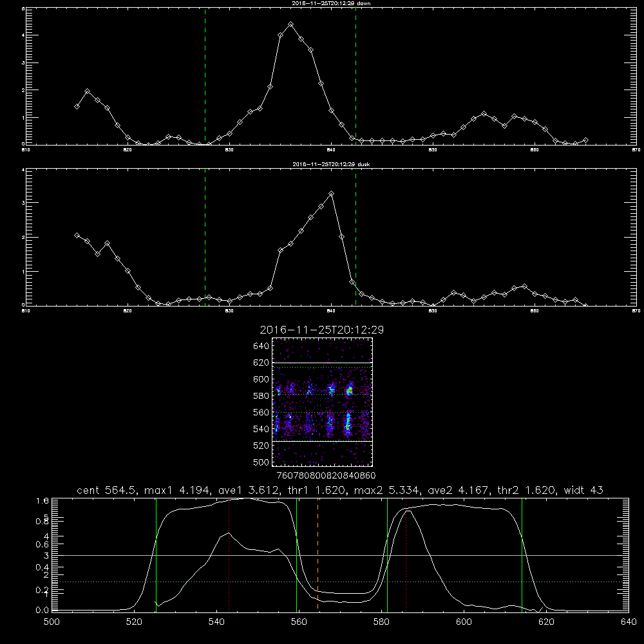Click the 'thr2 1.620' value

click(526, 490)
